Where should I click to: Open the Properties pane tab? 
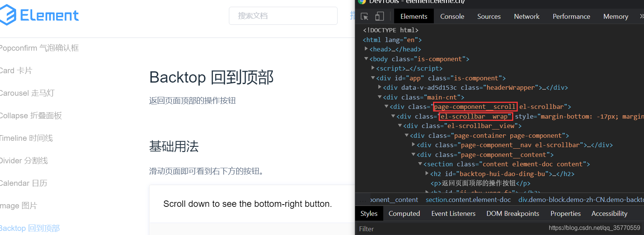pyautogui.click(x=565, y=214)
